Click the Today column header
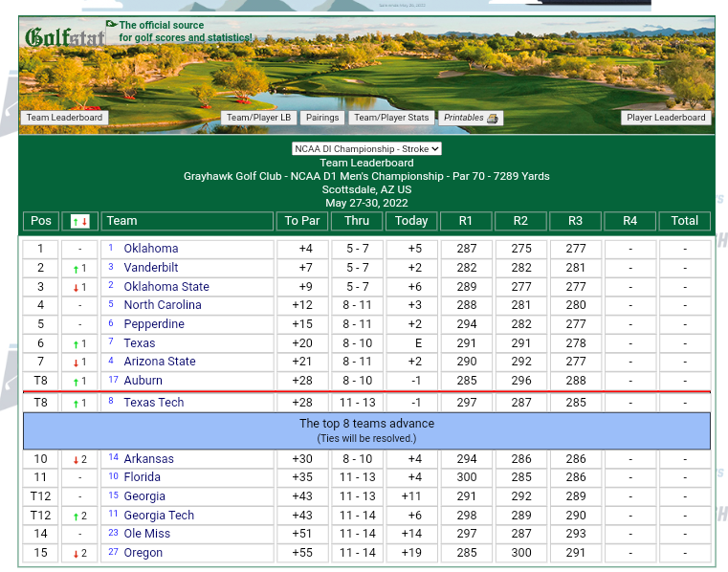The image size is (728, 572). click(411, 221)
